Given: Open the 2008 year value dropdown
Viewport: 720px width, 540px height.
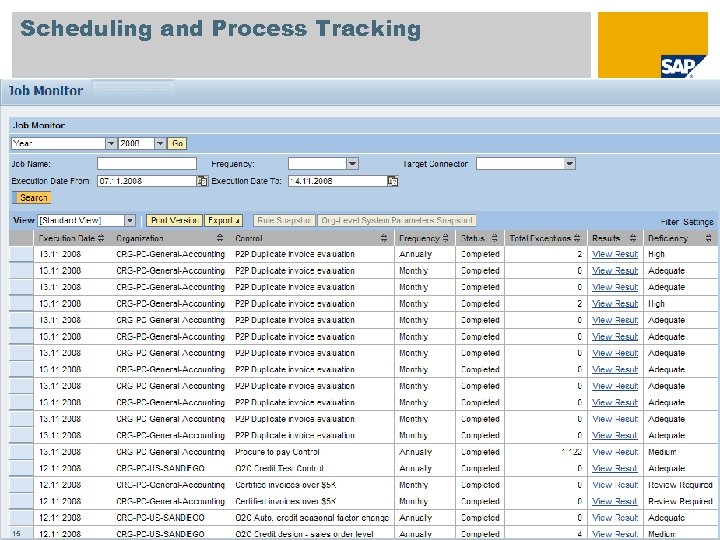Looking at the screenshot, I should pos(160,144).
